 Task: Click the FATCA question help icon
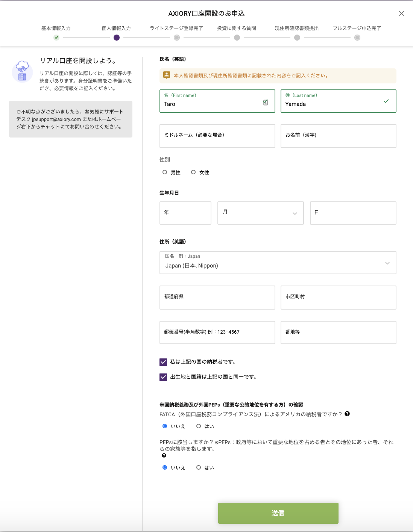click(347, 414)
